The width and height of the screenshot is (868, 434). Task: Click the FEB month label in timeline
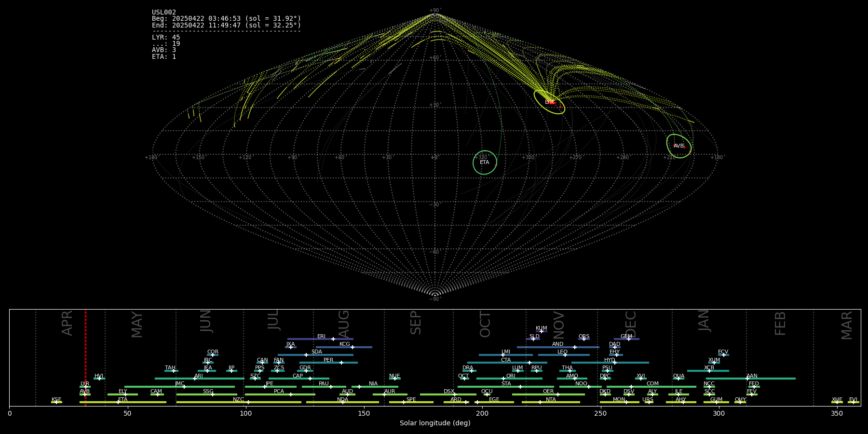tap(780, 323)
